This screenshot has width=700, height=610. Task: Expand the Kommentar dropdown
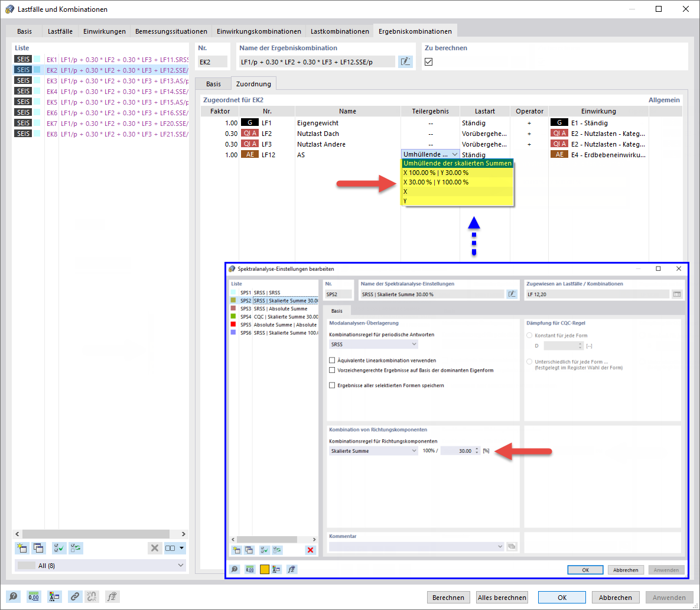500,547
